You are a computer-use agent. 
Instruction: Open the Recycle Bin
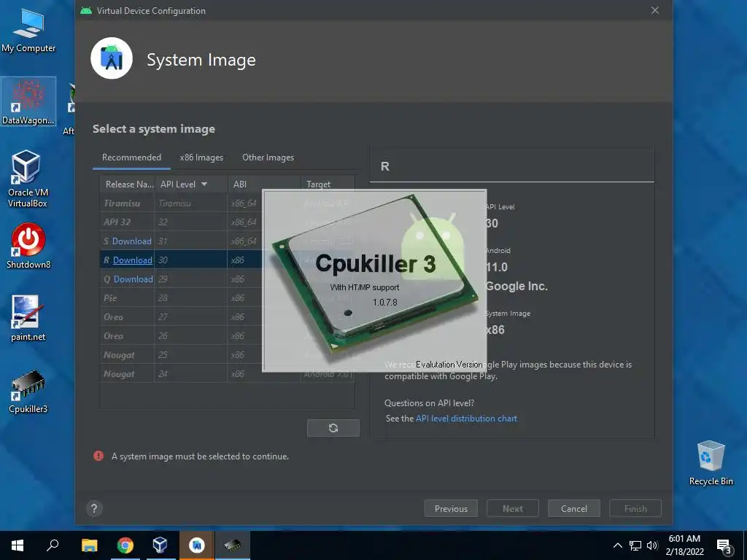pyautogui.click(x=711, y=463)
